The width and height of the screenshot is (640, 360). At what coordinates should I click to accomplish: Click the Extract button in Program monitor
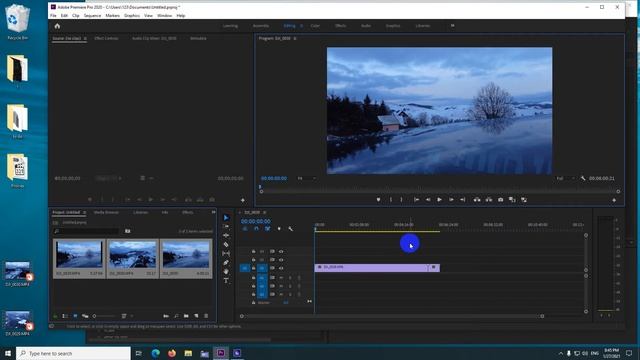489,200
